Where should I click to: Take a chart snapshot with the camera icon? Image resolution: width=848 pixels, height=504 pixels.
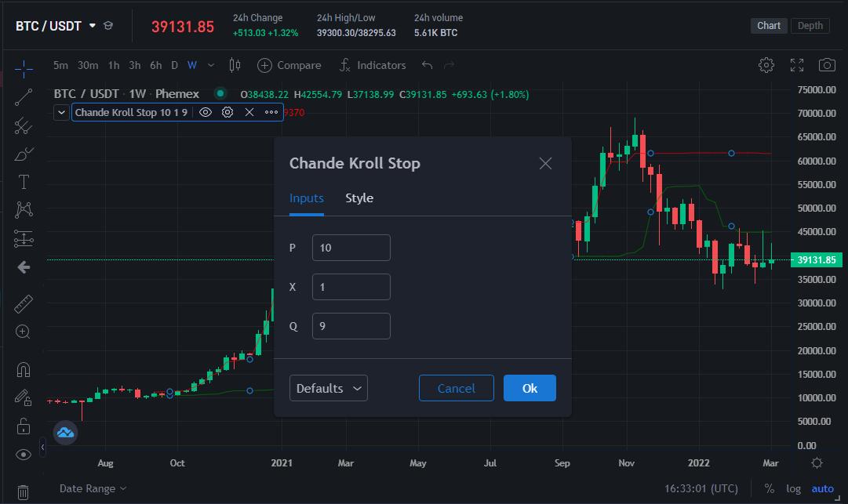point(827,65)
